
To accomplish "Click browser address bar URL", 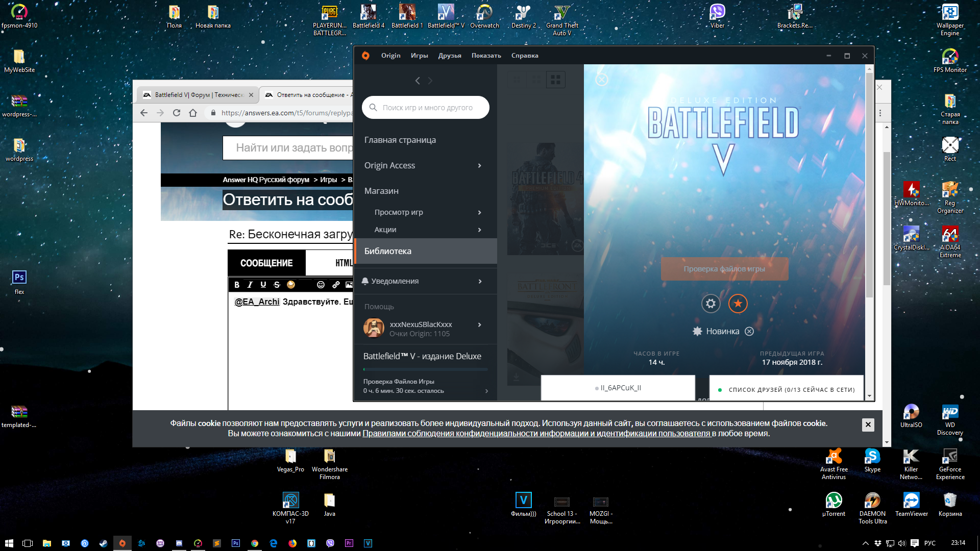I will (286, 113).
